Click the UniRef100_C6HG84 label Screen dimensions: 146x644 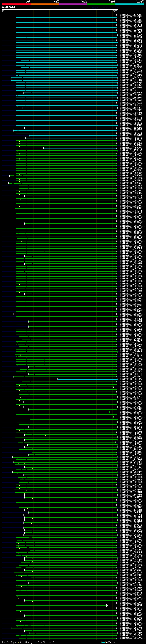(131, 289)
